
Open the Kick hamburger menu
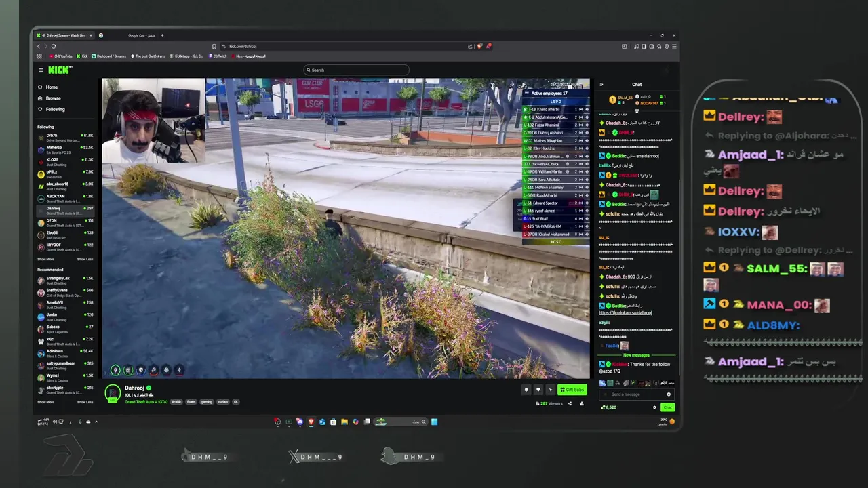41,70
